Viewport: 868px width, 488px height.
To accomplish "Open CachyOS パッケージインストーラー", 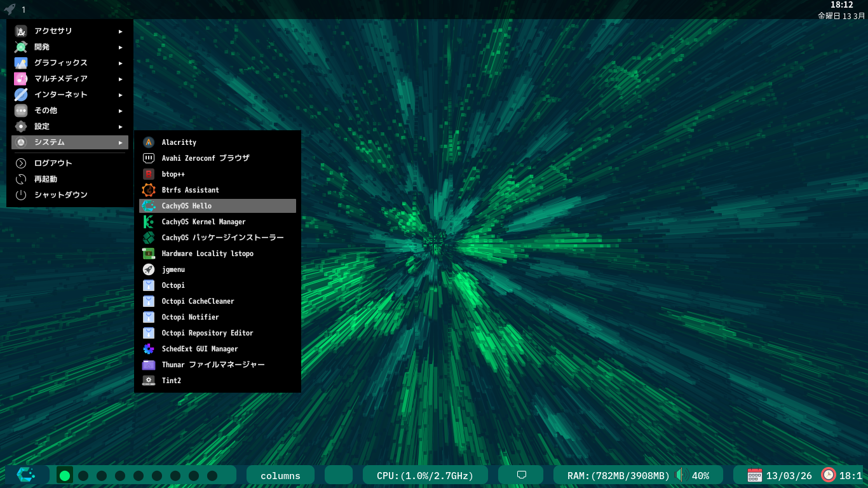I will coord(217,238).
